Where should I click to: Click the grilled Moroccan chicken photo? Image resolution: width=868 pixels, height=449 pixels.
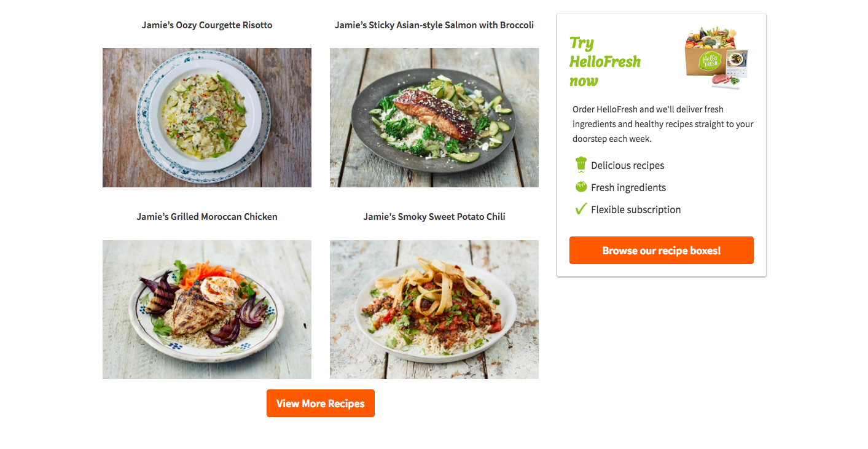207,309
